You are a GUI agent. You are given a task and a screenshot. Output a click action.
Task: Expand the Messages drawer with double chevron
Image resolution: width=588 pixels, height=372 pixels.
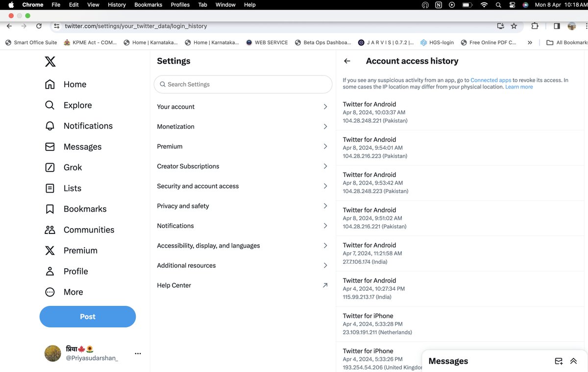[x=573, y=361]
